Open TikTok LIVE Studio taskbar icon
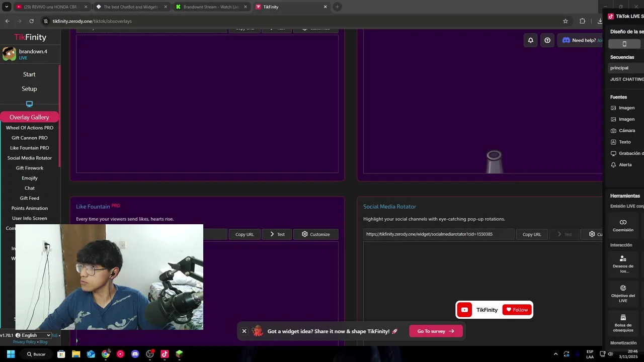This screenshot has height=362, width=644. 165,354
